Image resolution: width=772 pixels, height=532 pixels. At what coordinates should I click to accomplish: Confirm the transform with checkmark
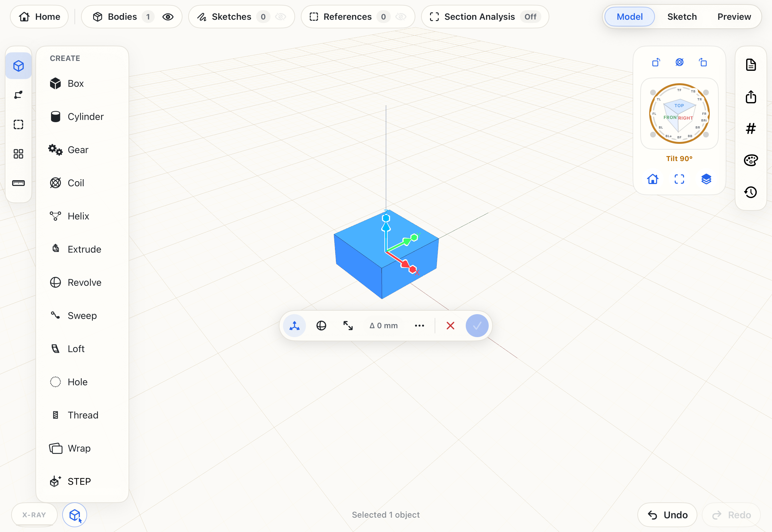[477, 326]
